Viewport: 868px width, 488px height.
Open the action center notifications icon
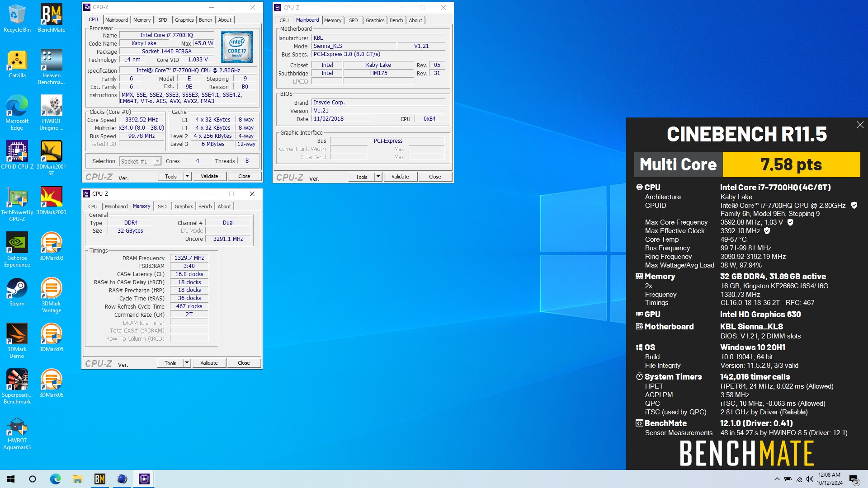point(854,479)
